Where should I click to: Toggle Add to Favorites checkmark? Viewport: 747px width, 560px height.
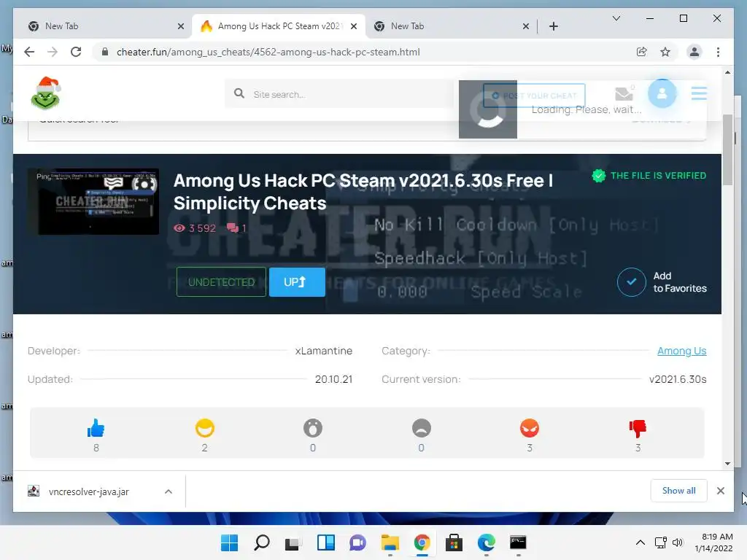pos(631,282)
